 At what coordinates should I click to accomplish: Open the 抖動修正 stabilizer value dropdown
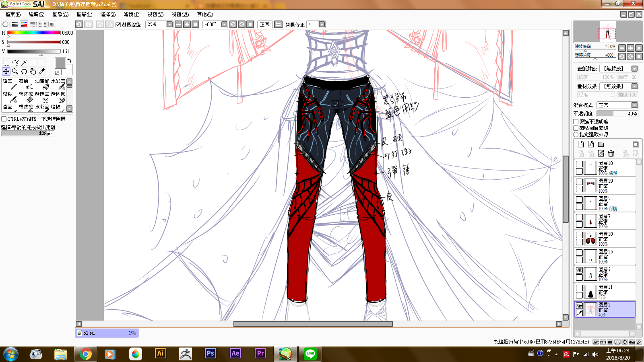(322, 25)
